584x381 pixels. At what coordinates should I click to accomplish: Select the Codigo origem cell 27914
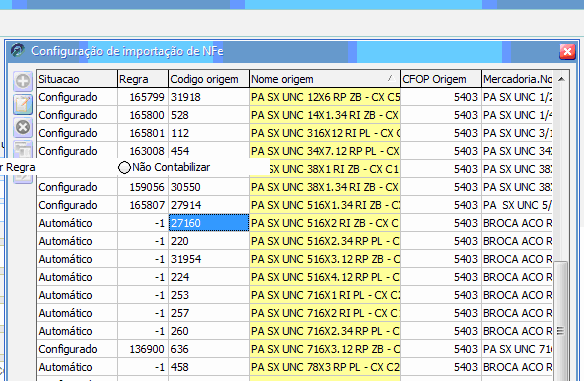[x=209, y=205]
